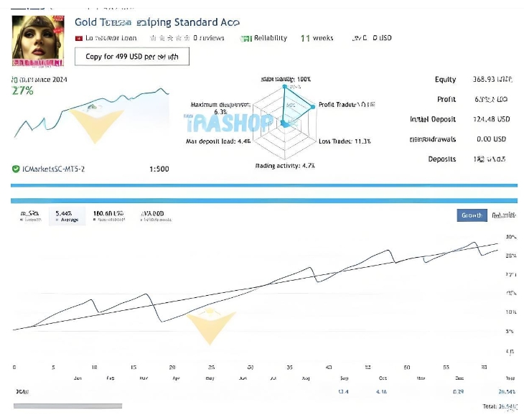Select the tab right of Average

click(110, 216)
